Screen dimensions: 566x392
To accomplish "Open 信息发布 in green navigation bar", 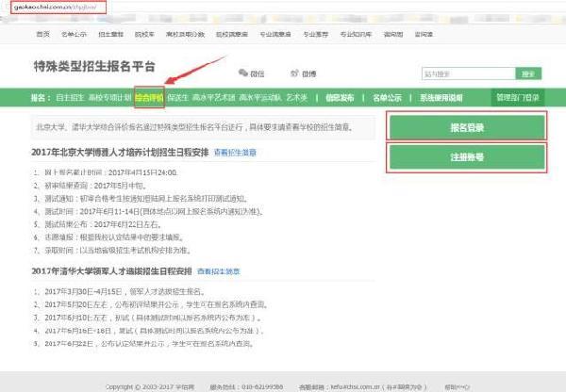I will [340, 96].
